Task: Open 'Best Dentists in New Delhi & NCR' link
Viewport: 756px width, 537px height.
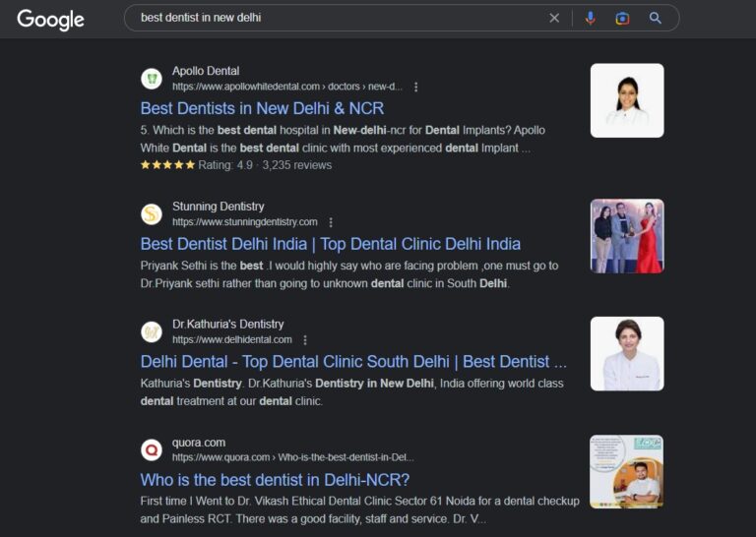Action: click(262, 108)
